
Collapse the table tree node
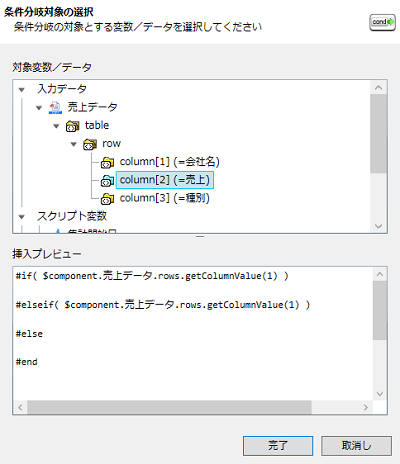pyautogui.click(x=56, y=126)
